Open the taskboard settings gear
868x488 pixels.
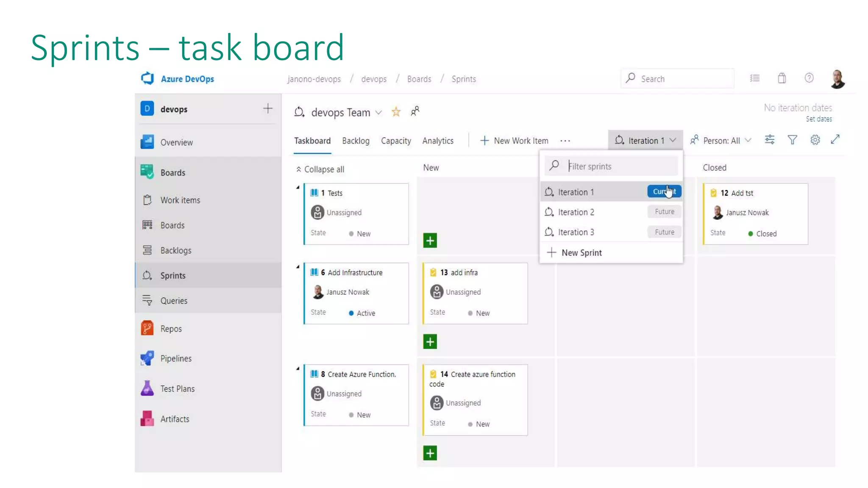(815, 140)
